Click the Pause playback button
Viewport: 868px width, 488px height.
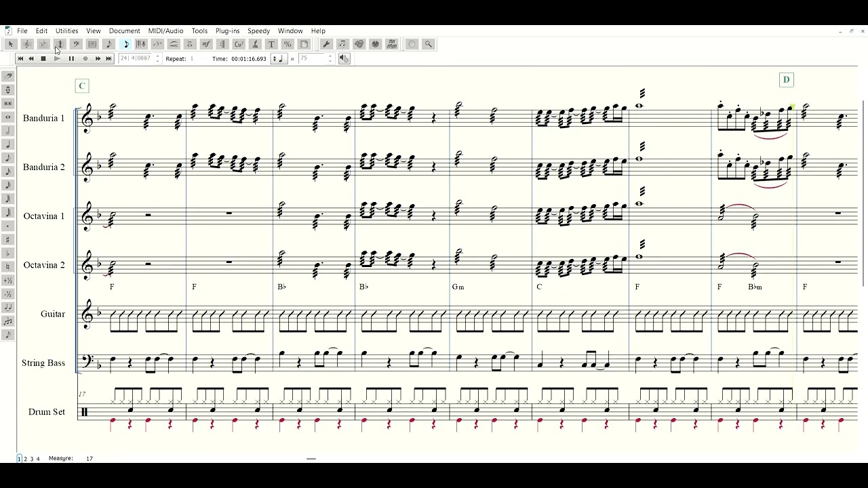point(71,59)
